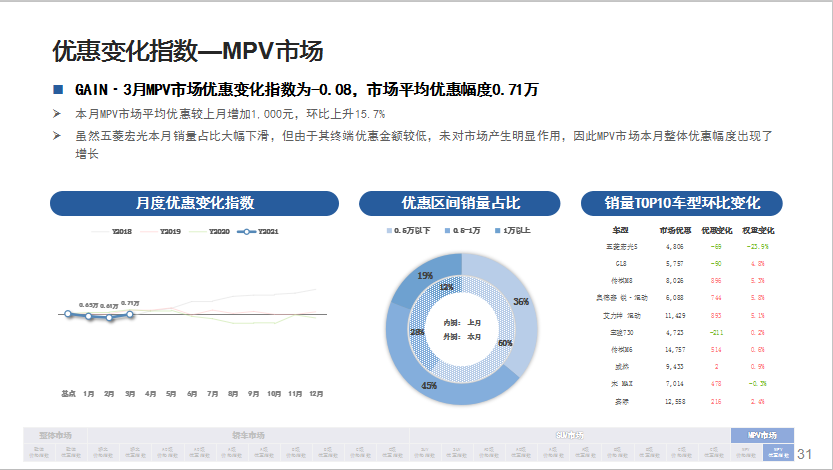Open the 整体市场 navigation tab
The image size is (833, 470).
coord(55,435)
